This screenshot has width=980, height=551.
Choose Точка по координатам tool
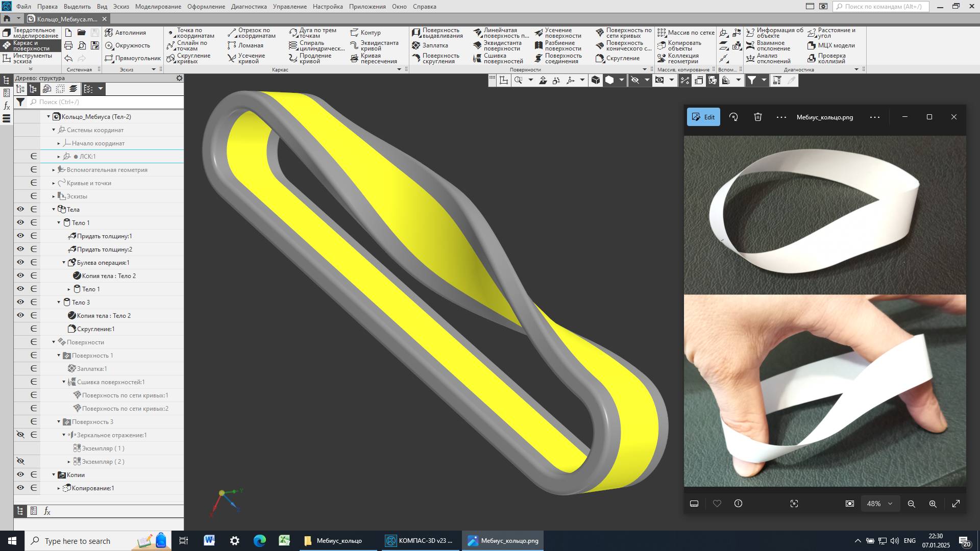[191, 33]
